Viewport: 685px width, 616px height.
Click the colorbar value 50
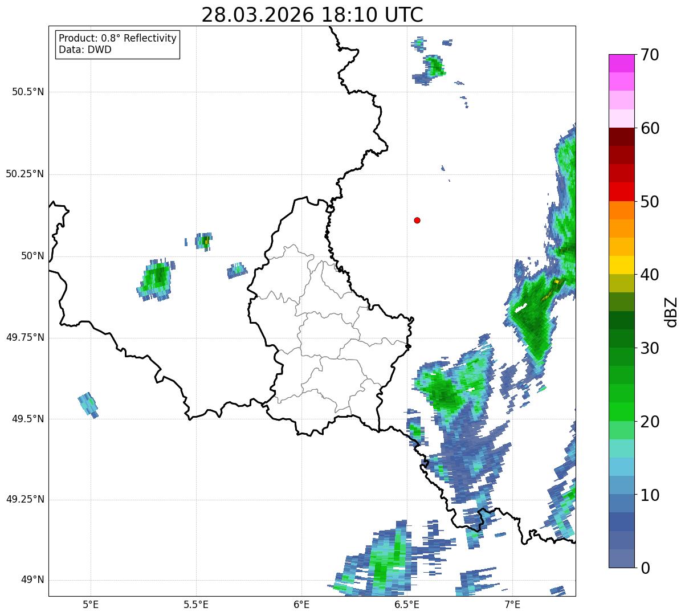(x=650, y=202)
